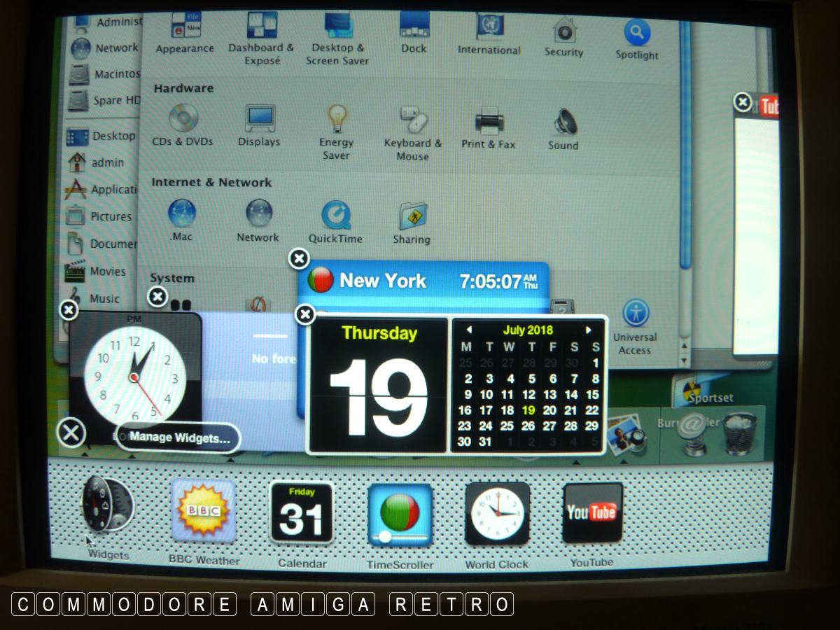Image resolution: width=840 pixels, height=630 pixels.
Task: Advance calendar to next month
Action: point(589,330)
